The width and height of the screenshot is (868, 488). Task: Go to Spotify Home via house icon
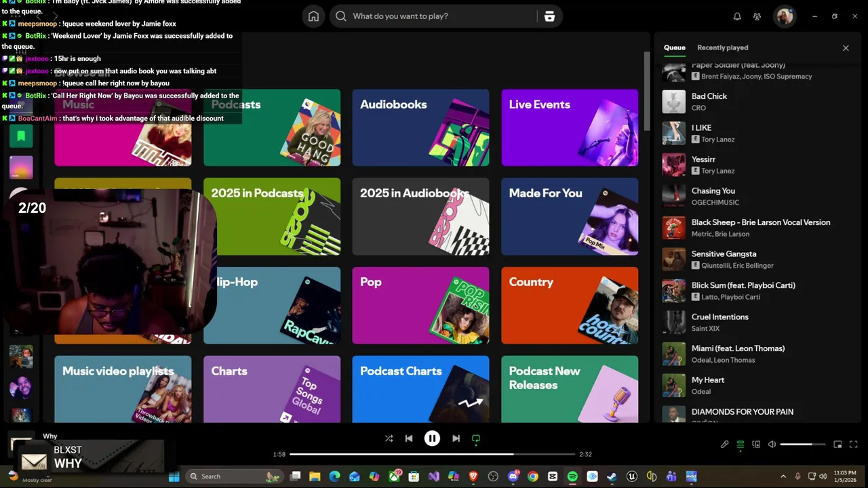313,16
